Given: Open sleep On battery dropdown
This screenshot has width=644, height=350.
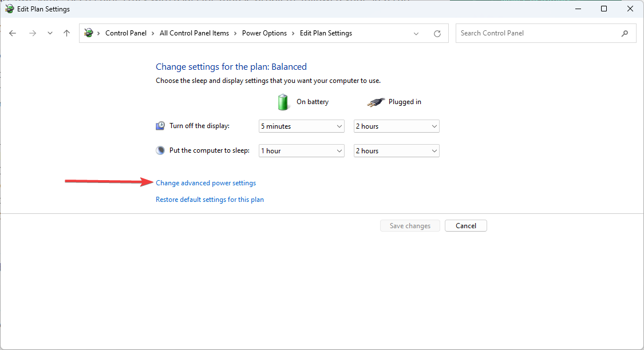Looking at the screenshot, I should pos(302,151).
